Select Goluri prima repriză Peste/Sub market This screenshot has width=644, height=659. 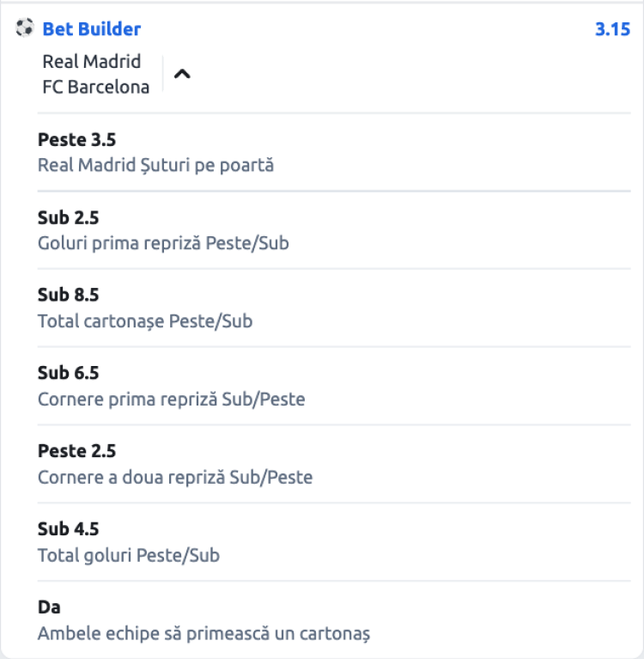coord(163,243)
